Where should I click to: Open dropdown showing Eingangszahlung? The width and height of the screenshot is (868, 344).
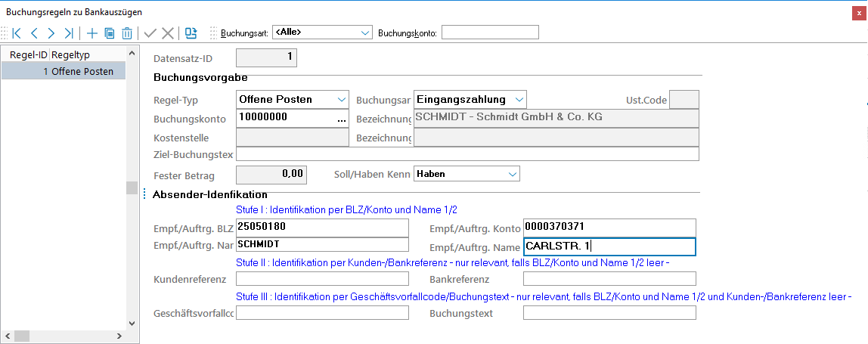click(519, 100)
